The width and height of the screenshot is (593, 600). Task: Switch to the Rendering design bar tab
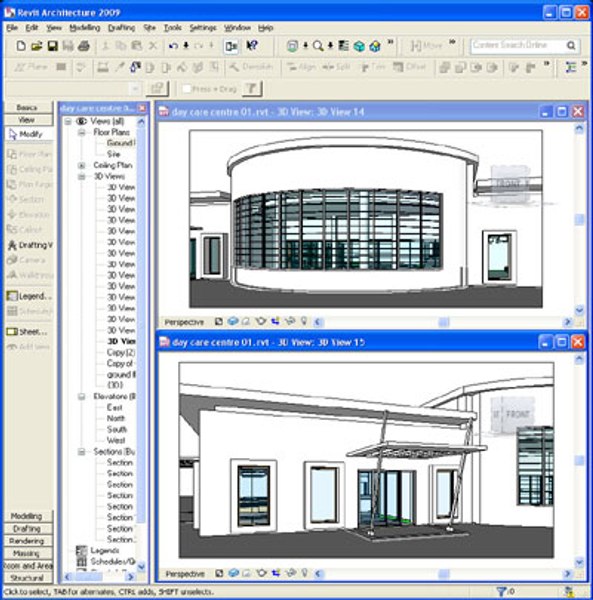point(27,541)
